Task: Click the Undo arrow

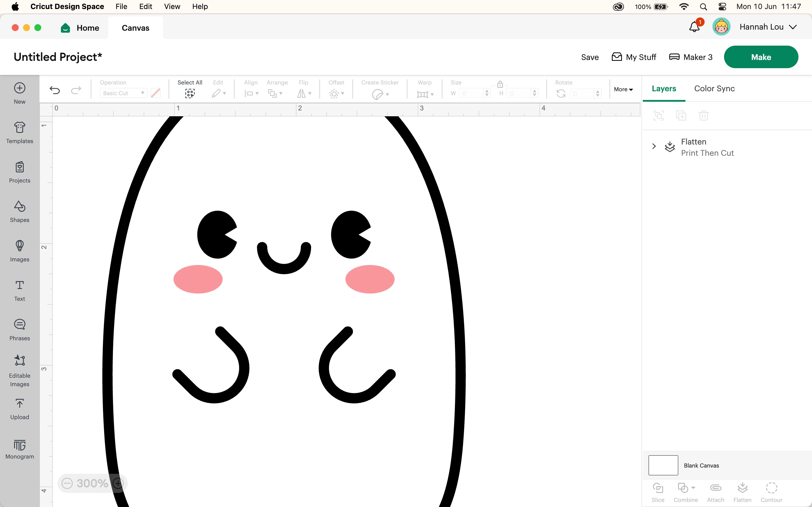Action: [55, 90]
